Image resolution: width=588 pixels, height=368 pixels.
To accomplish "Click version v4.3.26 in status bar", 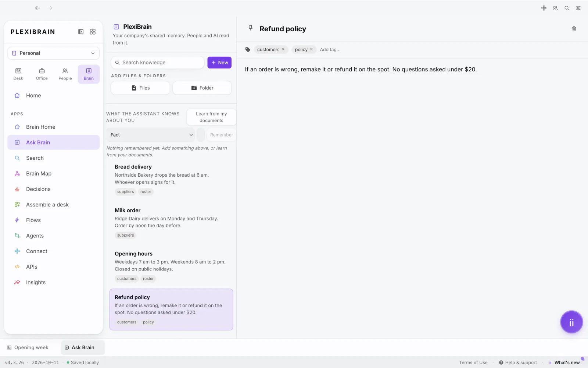I will coord(14,362).
